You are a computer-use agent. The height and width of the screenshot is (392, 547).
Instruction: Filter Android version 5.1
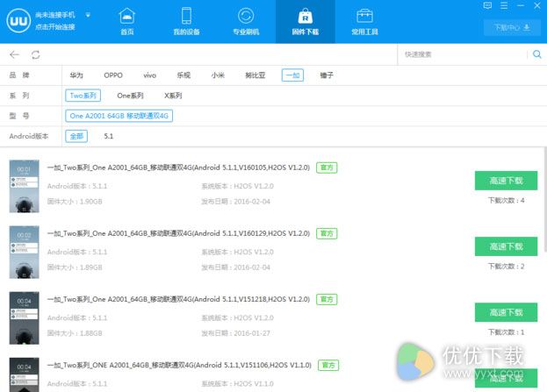tap(109, 136)
